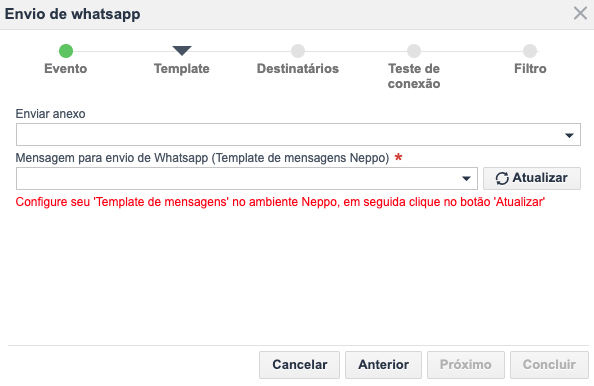This screenshot has width=594, height=386.
Task: Click the Próximo button
Action: (x=466, y=364)
